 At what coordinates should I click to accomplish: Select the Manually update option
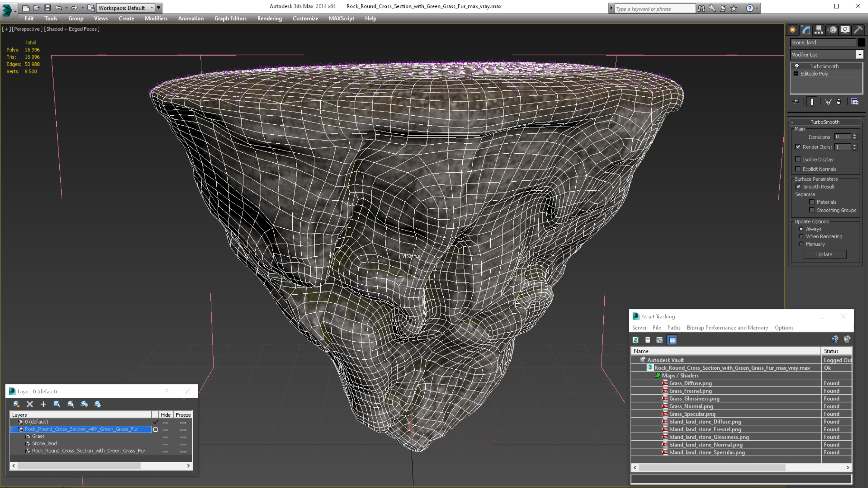801,244
